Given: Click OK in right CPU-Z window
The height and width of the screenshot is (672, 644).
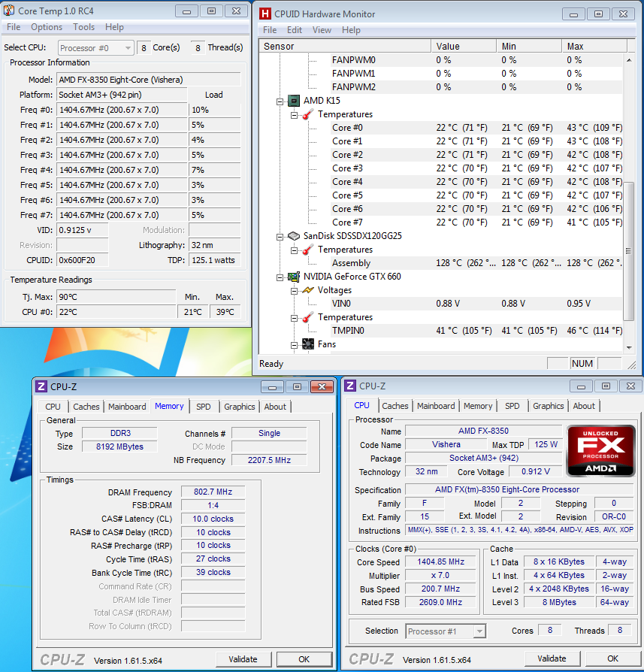Looking at the screenshot, I should click(x=612, y=658).
